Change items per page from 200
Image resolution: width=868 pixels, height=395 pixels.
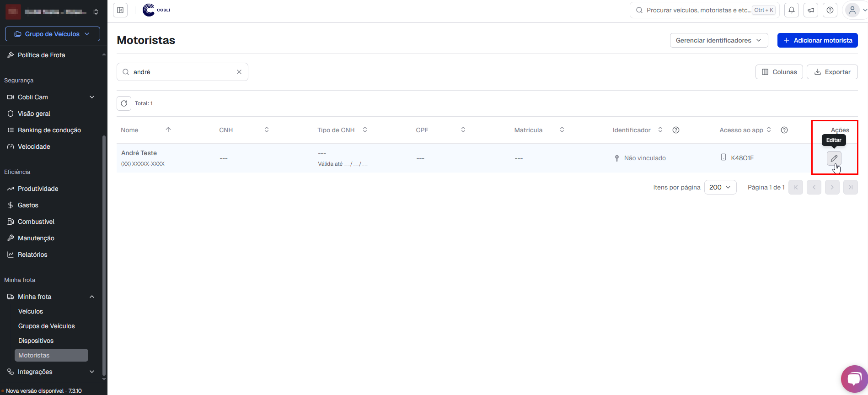[720, 187]
